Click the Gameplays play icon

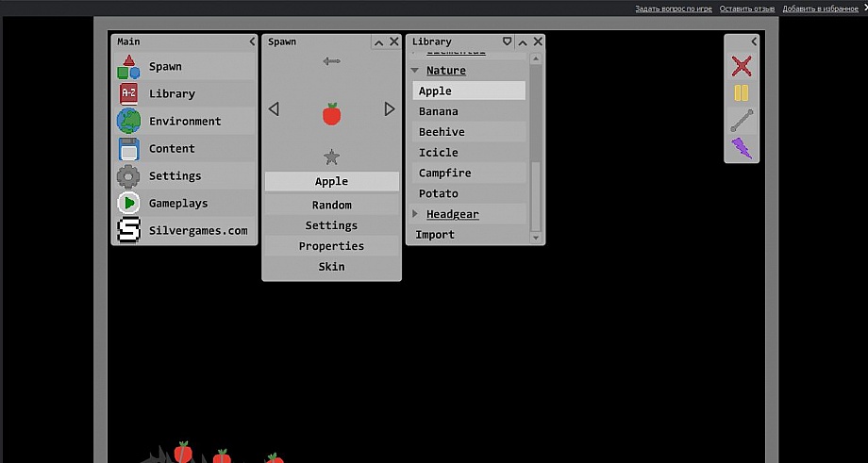[x=128, y=203]
